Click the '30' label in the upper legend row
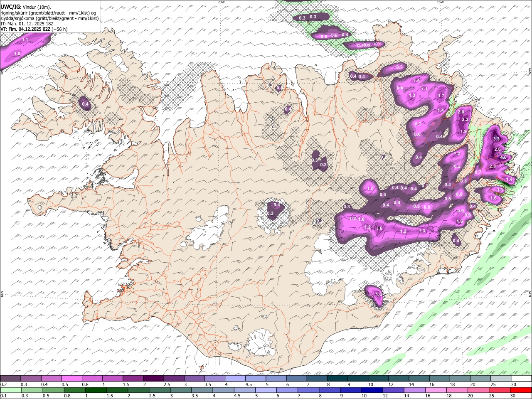 click(x=514, y=384)
